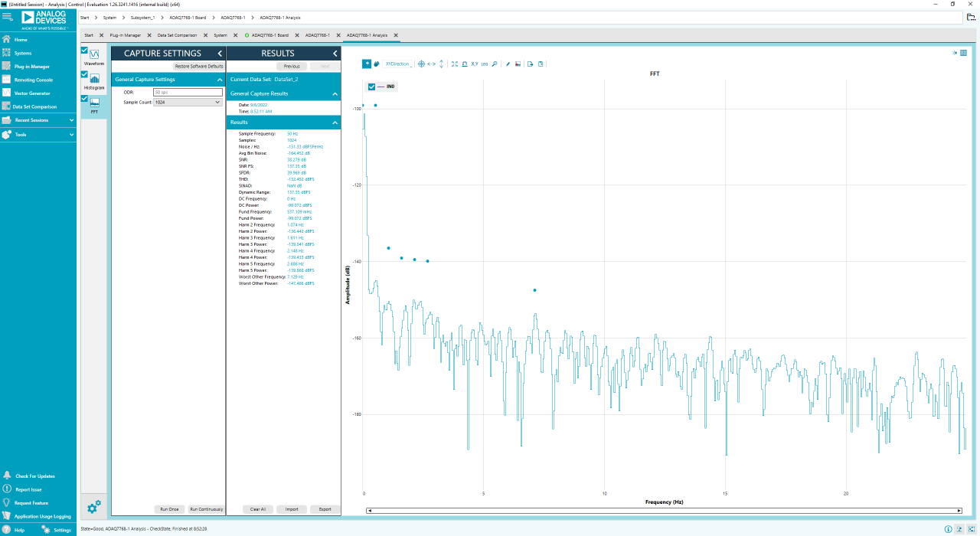Select the Waveform tool icon
Screen dimensions: 980x536
[93, 55]
